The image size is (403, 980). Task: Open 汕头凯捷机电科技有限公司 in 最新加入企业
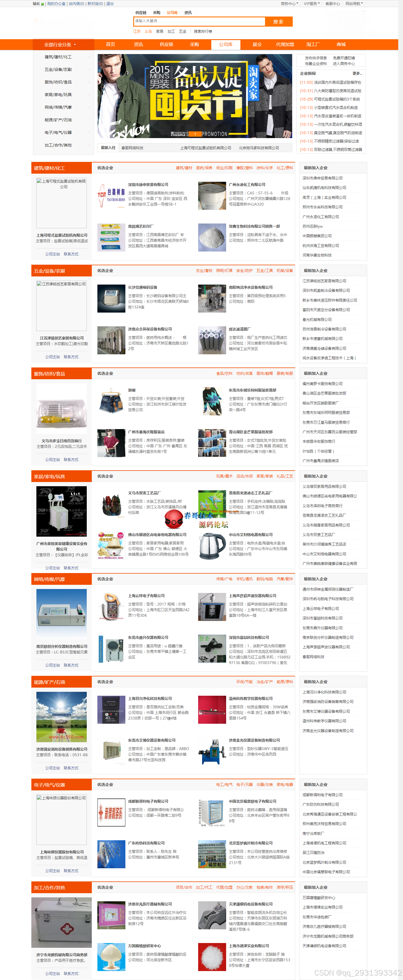click(324, 188)
